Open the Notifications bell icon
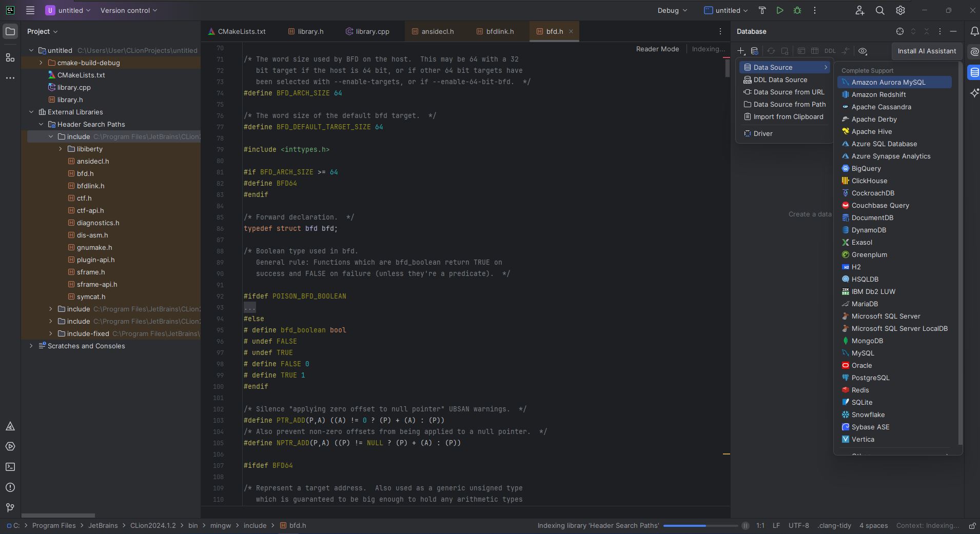 (x=974, y=31)
